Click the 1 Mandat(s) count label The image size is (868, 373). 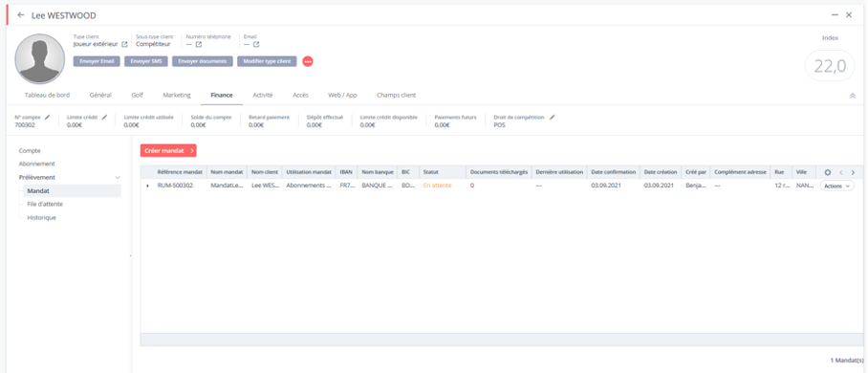(x=846, y=361)
